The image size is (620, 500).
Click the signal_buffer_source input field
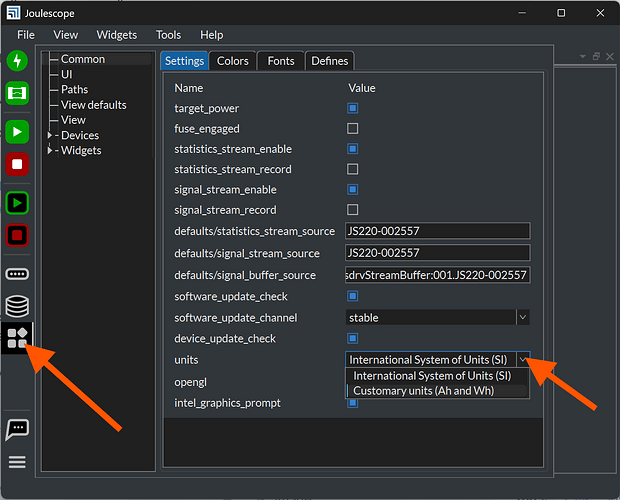pos(438,275)
